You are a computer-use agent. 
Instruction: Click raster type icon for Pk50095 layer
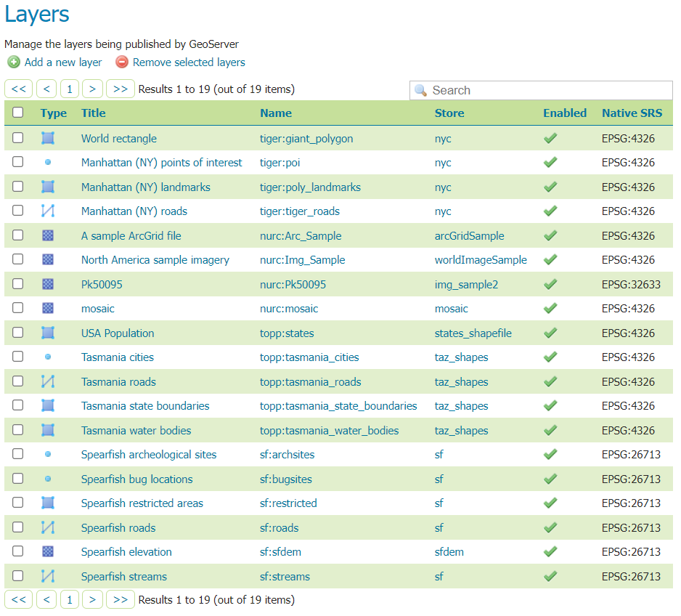click(x=48, y=285)
